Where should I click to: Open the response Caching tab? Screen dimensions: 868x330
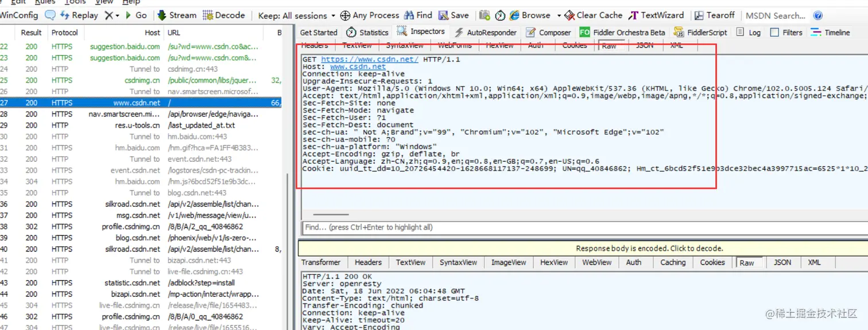(673, 262)
